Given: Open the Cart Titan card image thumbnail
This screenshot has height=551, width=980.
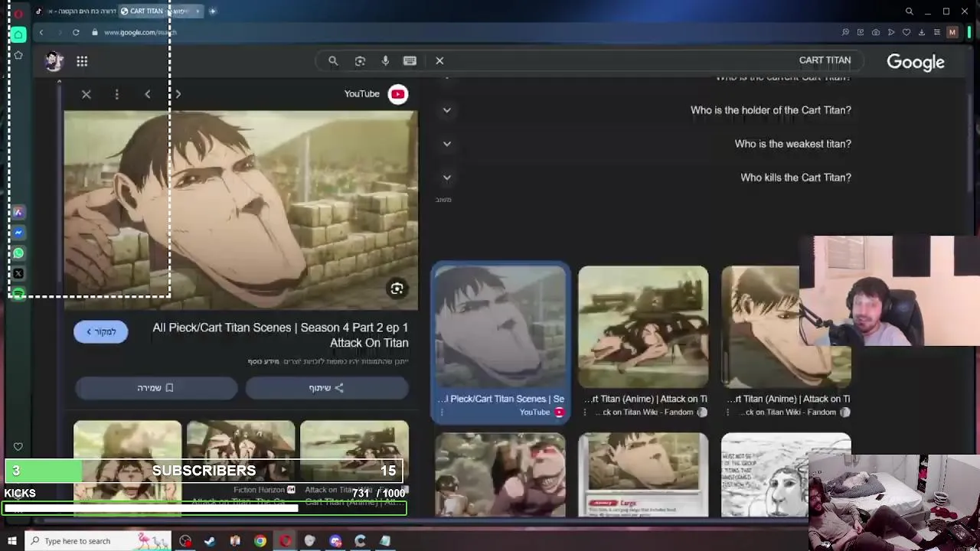Looking at the screenshot, I should pos(643,474).
